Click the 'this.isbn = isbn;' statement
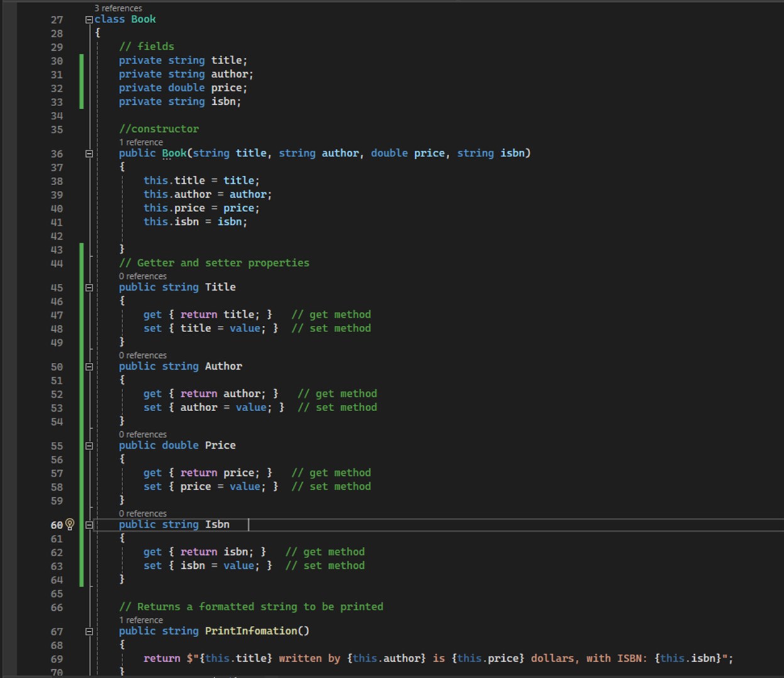Image resolution: width=784 pixels, height=678 pixels. tap(195, 222)
